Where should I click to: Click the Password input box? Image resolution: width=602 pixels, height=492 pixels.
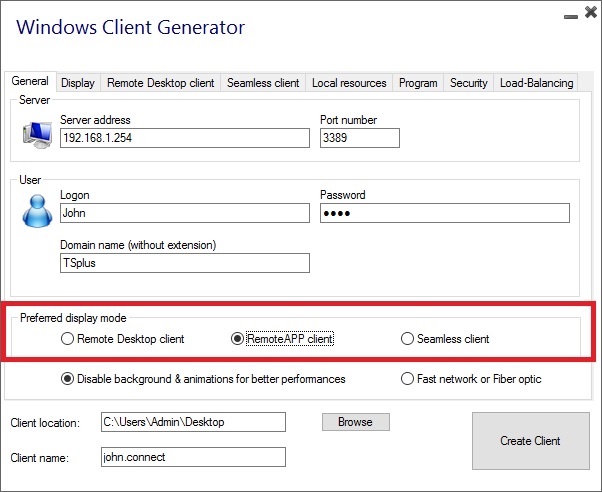pyautogui.click(x=444, y=213)
